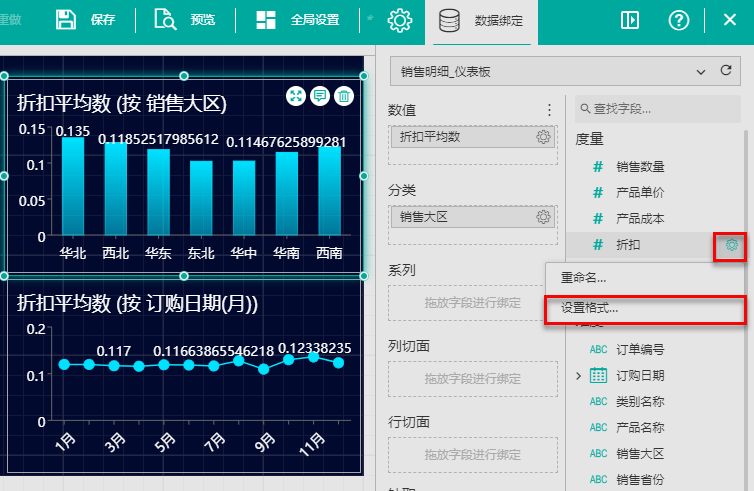Open 全局设置 global settings
This screenshot has width=754, height=491.
[298, 20]
